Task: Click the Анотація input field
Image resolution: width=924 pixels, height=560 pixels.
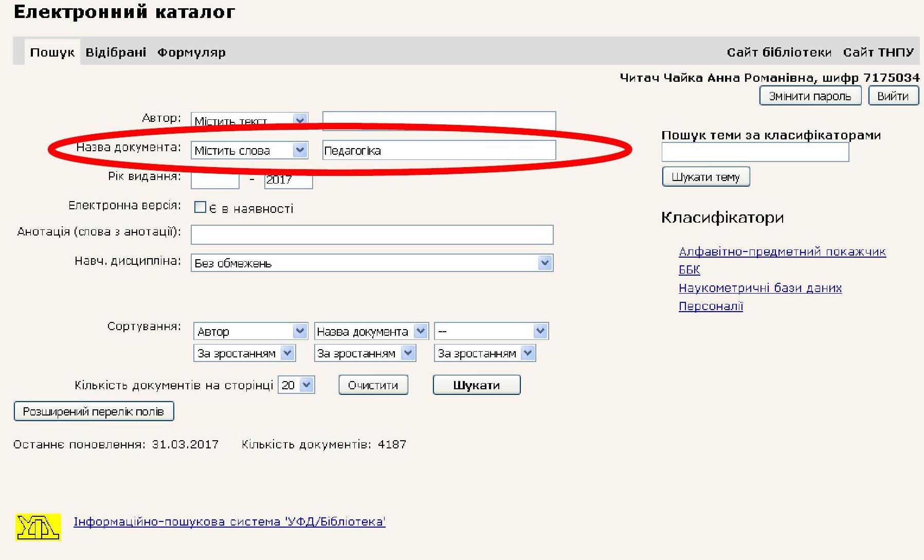Action: [x=372, y=234]
